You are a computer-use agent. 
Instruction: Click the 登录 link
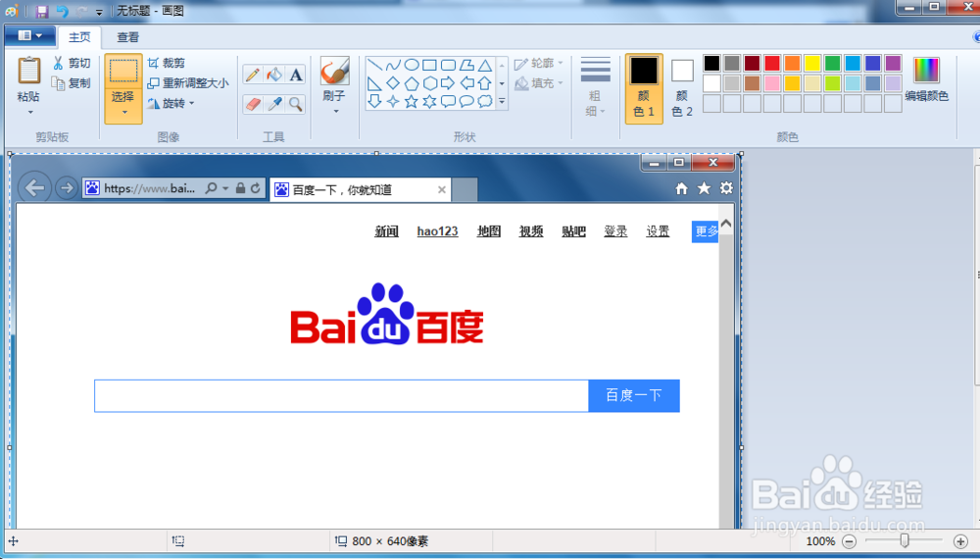pos(615,231)
